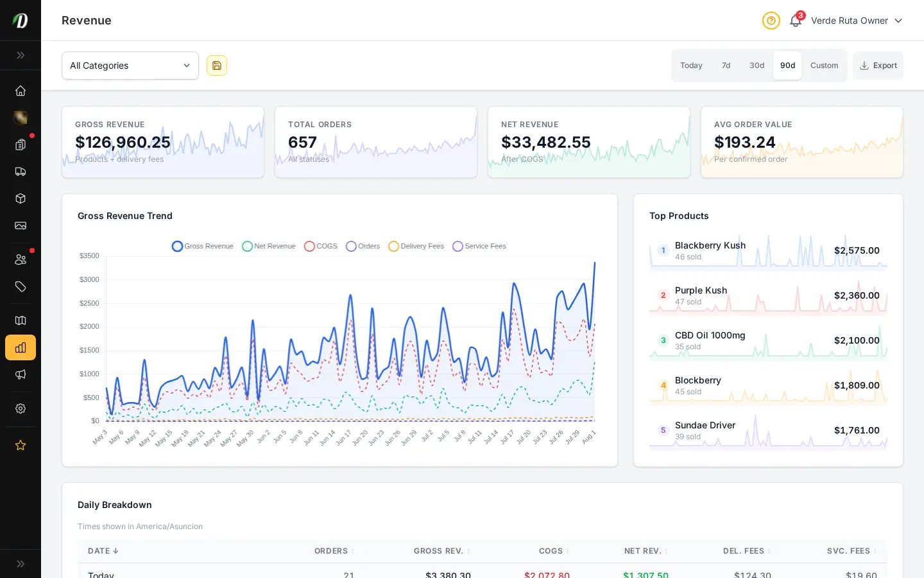The image size is (924, 578).
Task: Click the yellow help question mark icon
Action: 771,21
